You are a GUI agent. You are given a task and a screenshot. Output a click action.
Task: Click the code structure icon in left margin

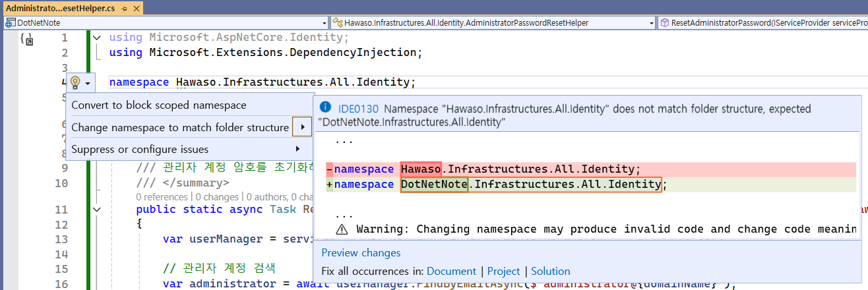(x=27, y=40)
